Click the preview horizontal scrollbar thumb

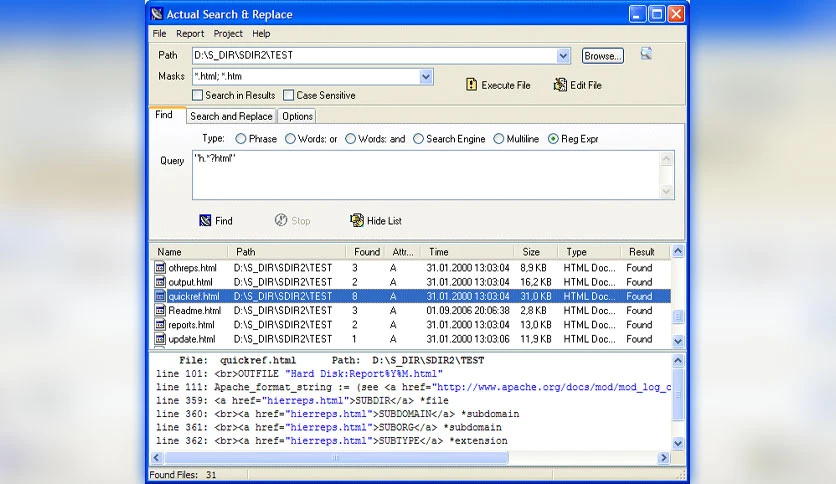[336, 457]
